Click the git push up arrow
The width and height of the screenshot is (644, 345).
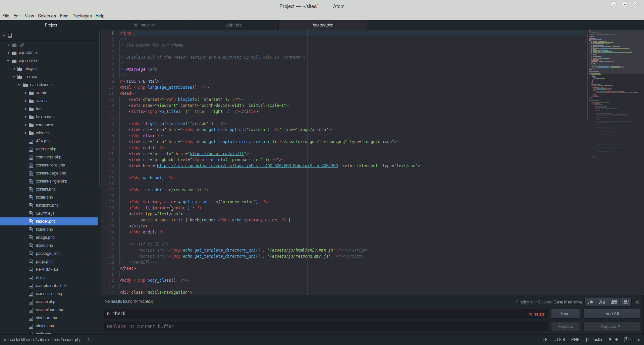616,340
